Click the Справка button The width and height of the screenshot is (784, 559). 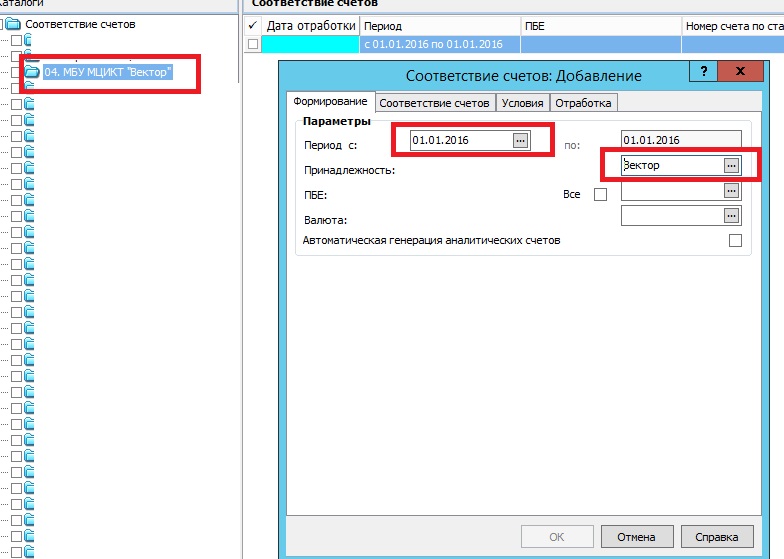click(x=718, y=536)
